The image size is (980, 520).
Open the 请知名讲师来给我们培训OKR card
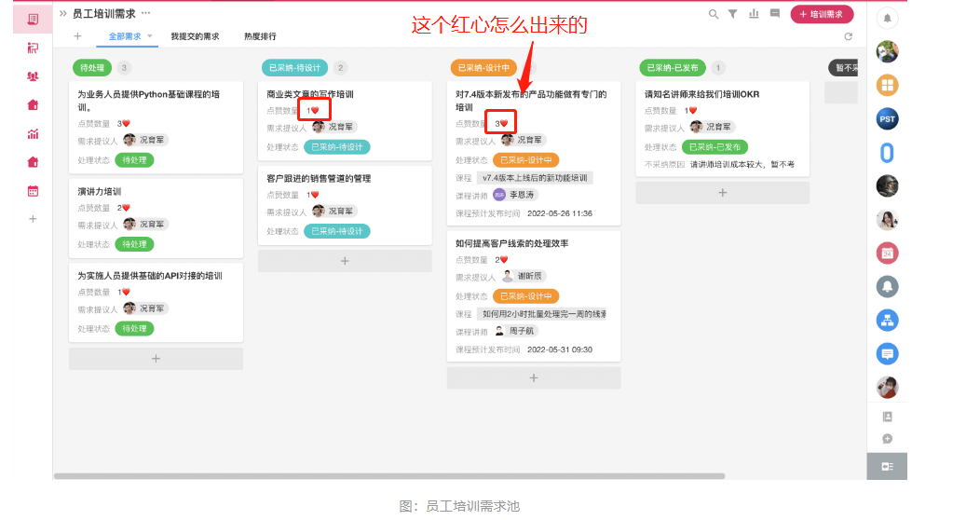[723, 129]
